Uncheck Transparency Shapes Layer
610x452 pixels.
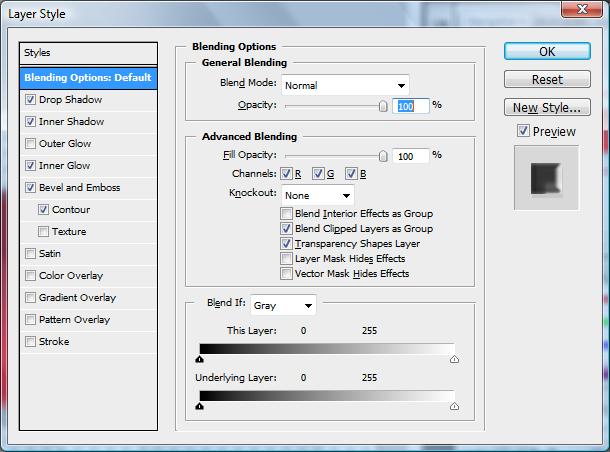pyautogui.click(x=286, y=244)
